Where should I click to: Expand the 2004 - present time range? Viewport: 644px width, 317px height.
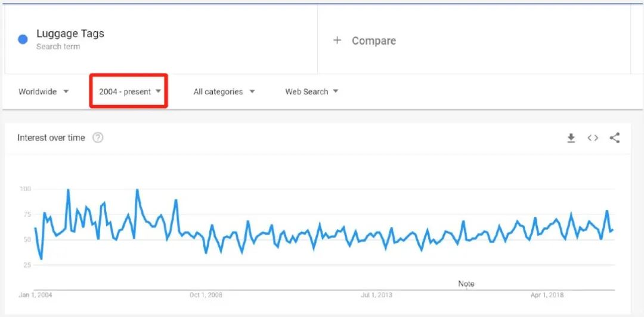pos(130,91)
